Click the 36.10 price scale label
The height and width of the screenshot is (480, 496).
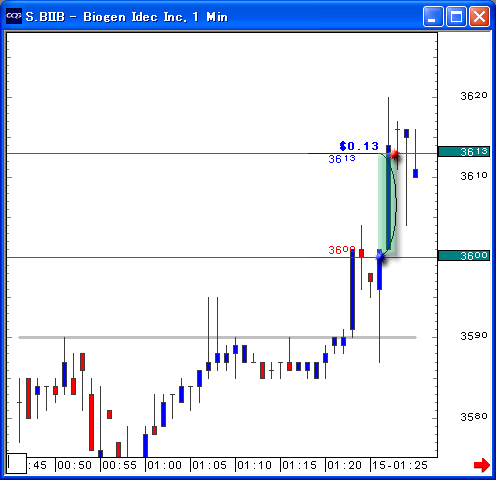tap(474, 176)
